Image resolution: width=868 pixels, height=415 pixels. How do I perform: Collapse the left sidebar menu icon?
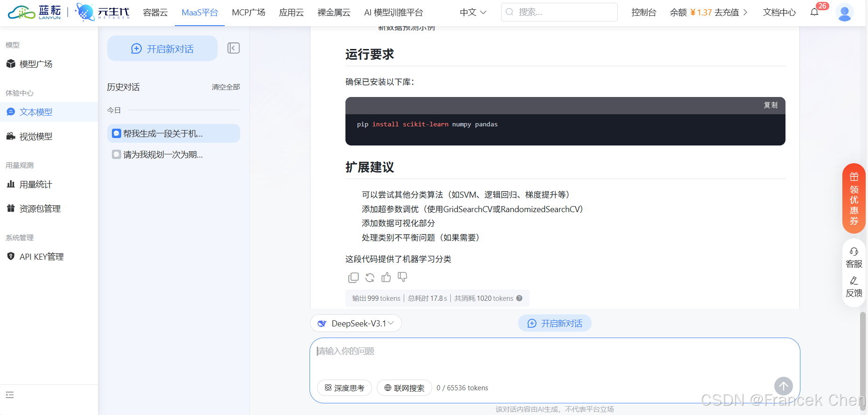tap(10, 395)
